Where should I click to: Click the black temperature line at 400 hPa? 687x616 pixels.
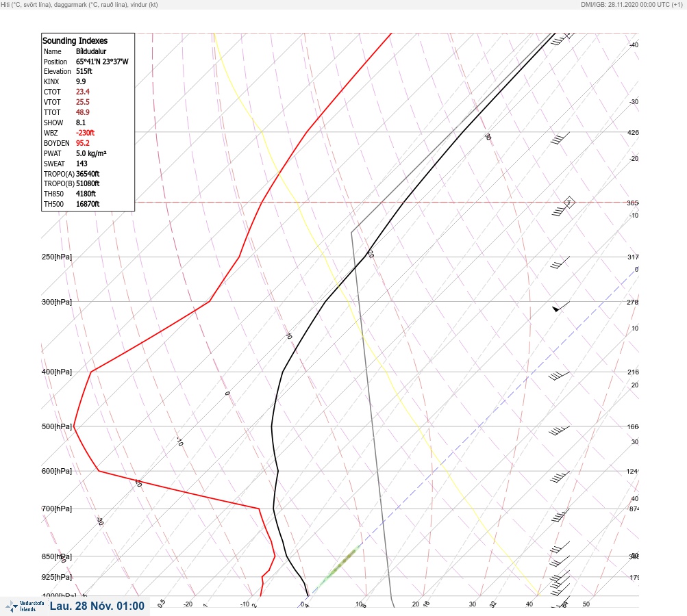[x=283, y=372]
